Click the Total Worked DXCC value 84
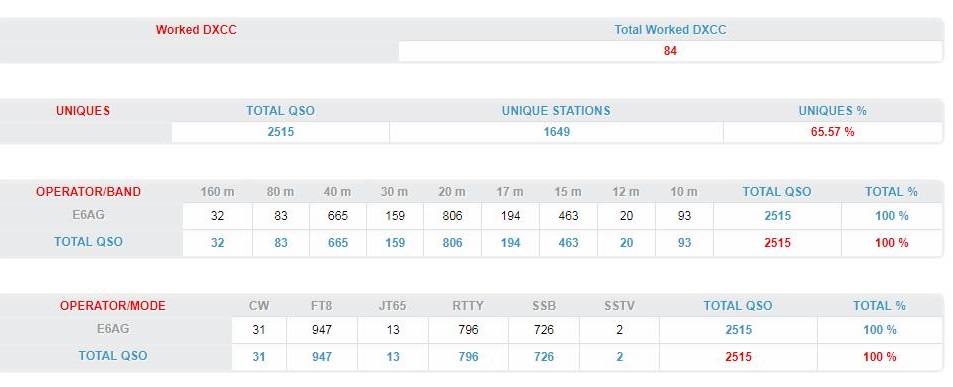 pos(670,51)
